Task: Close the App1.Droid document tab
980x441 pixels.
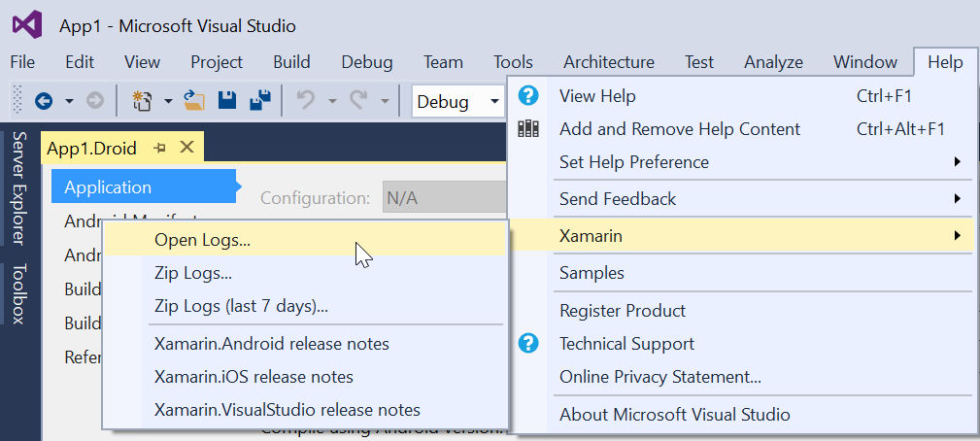Action: [187, 148]
